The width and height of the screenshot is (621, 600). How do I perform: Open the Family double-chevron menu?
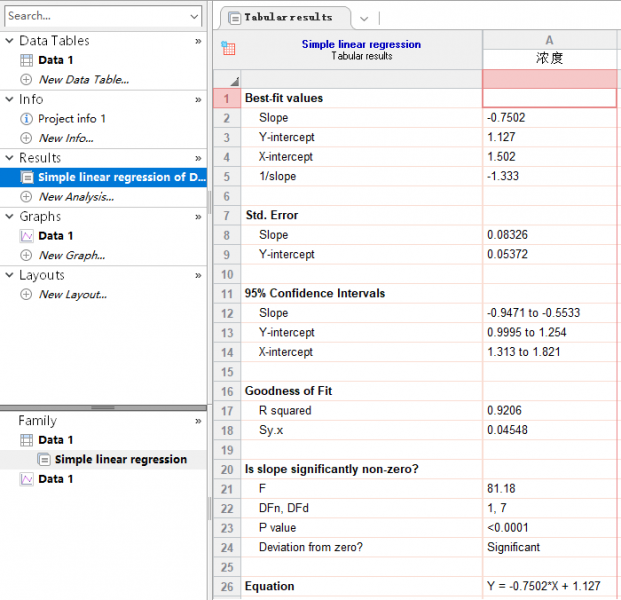click(x=198, y=421)
